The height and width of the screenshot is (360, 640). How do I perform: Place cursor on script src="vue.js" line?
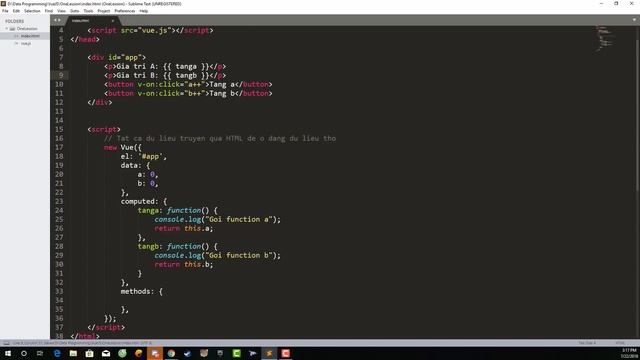tap(150, 30)
